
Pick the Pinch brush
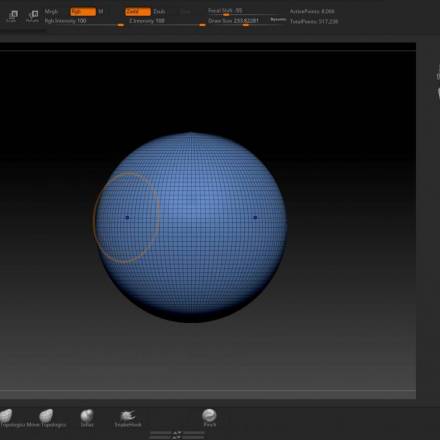point(209,418)
